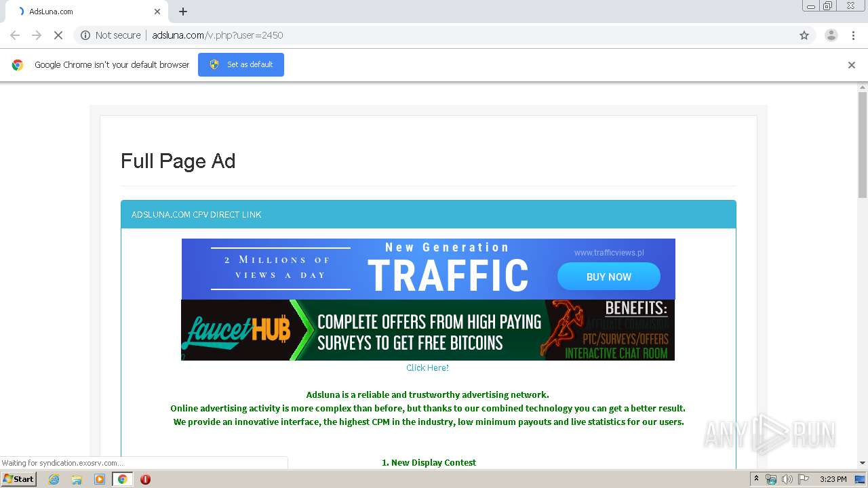Click the Set as default button
Image resolution: width=868 pixels, height=488 pixels.
[241, 64]
